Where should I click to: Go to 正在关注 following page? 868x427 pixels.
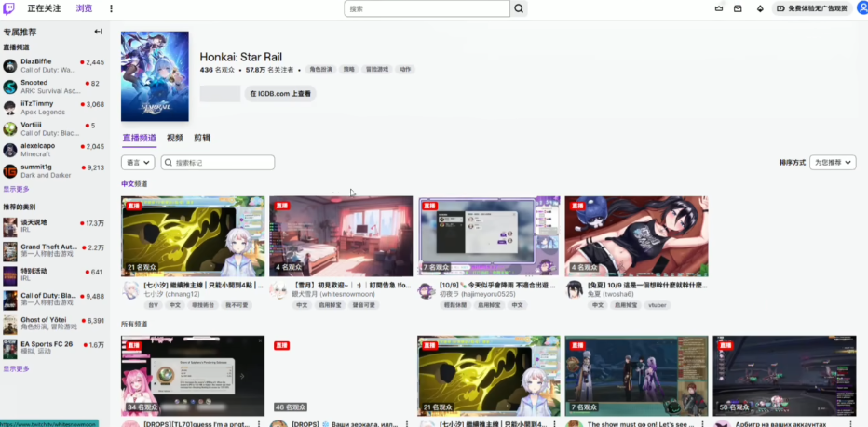pos(44,8)
